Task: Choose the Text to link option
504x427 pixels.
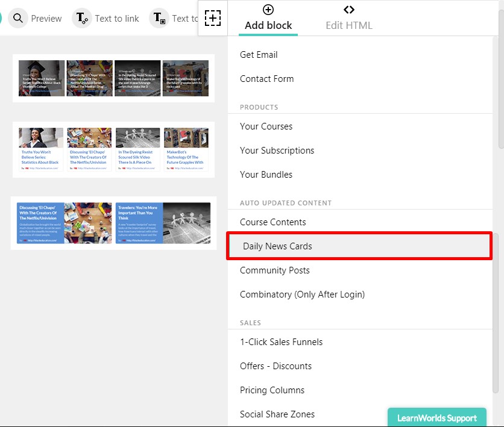Action: point(117,19)
